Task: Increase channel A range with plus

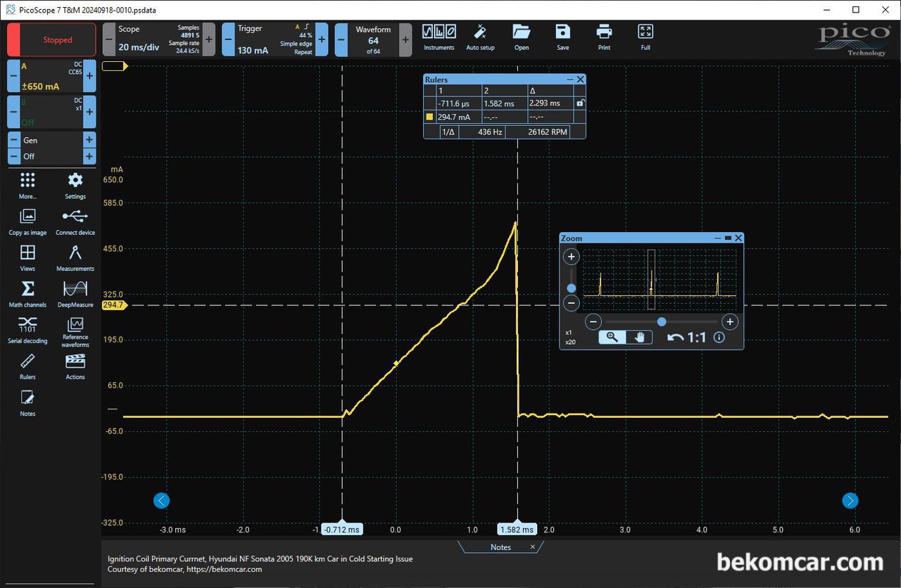Action: coord(89,75)
